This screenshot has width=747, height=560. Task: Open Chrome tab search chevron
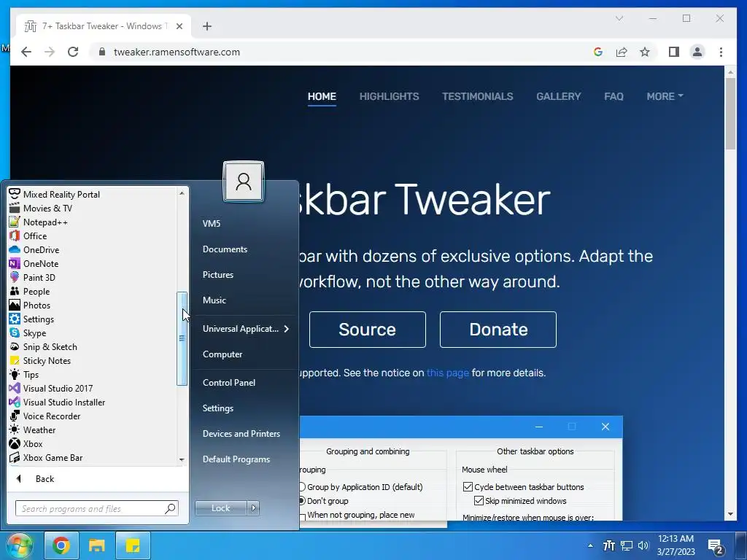[x=619, y=18]
